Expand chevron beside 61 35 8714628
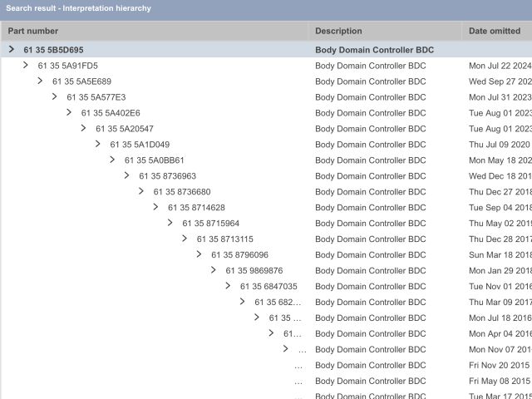532x399 pixels. pos(155,208)
